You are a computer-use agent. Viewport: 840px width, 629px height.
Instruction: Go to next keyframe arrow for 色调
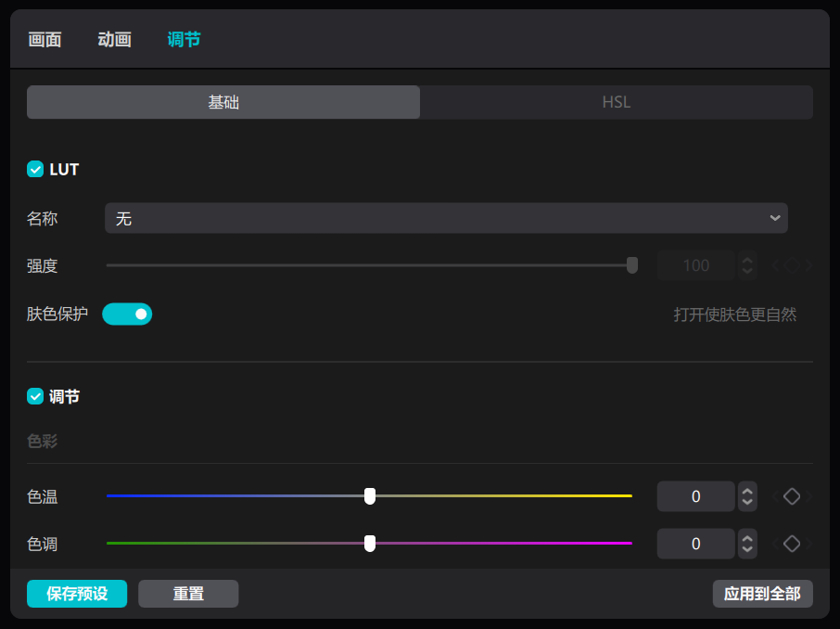click(x=808, y=544)
